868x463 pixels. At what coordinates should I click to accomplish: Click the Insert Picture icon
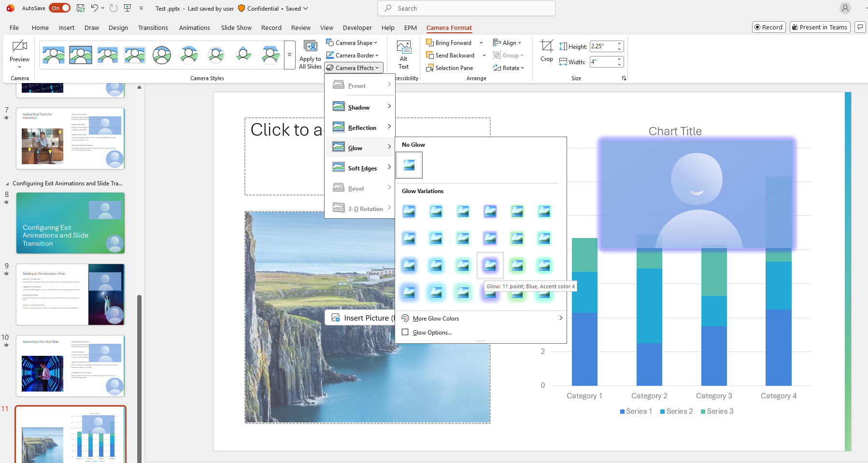[x=336, y=318]
